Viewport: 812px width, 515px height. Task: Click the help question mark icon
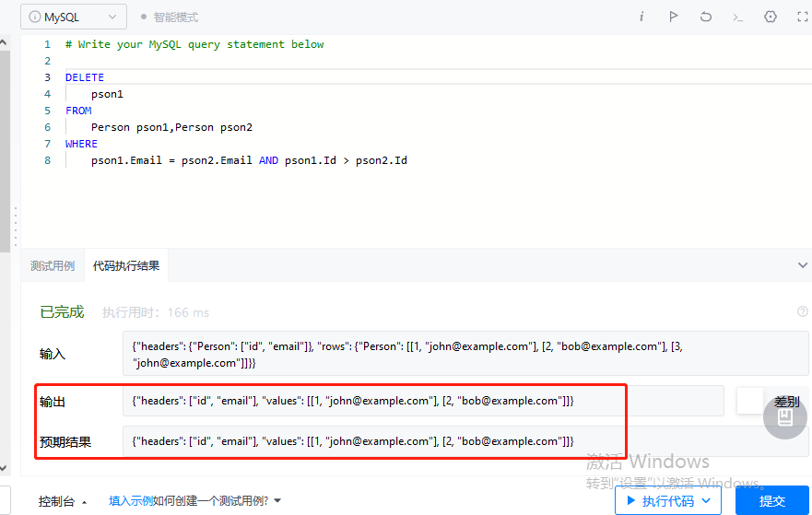tap(802, 312)
